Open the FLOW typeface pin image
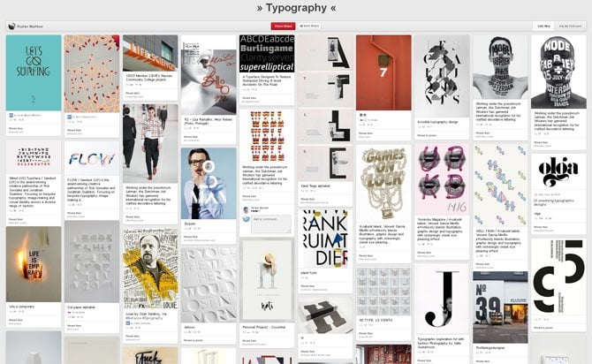 pos(92,161)
